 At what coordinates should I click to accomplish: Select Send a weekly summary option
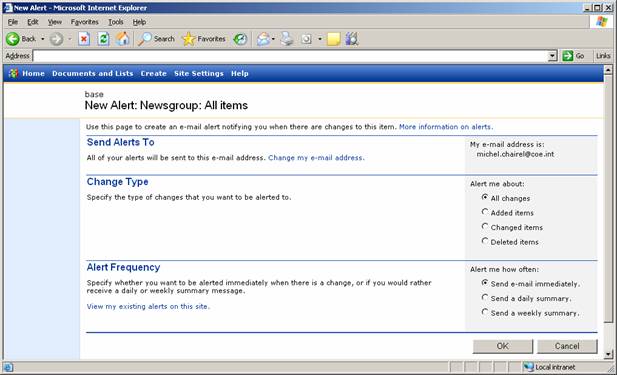coord(485,312)
